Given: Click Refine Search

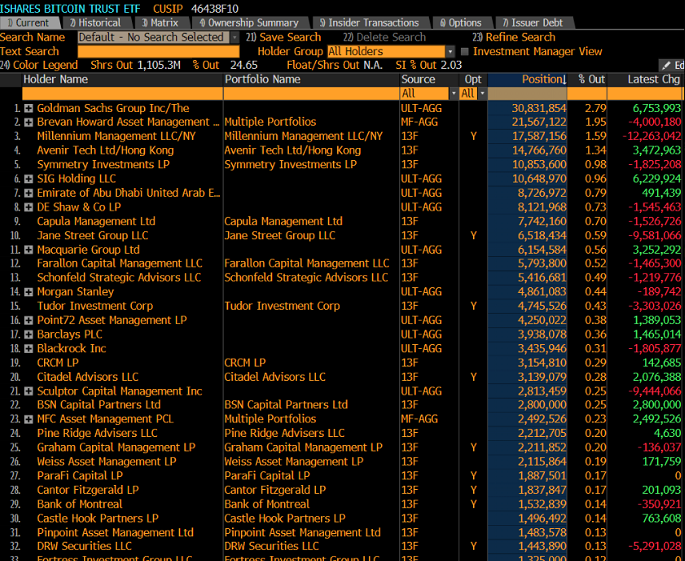Looking at the screenshot, I should [514, 37].
